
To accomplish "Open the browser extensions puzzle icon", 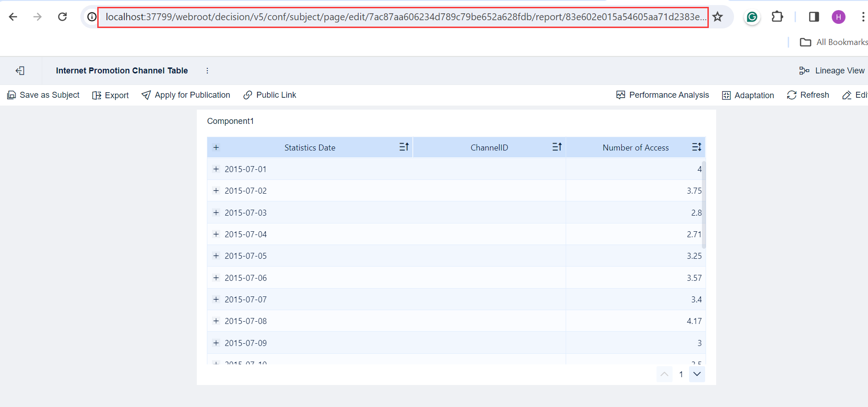I will 777,17.
